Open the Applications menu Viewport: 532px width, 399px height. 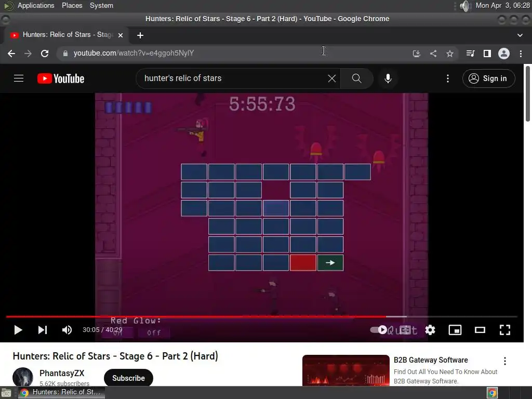tap(36, 5)
